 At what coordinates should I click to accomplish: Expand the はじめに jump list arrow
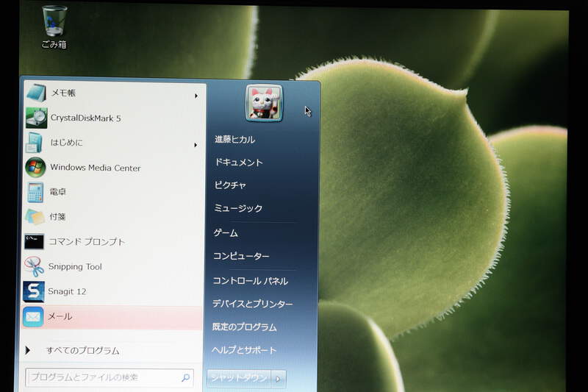point(196,145)
